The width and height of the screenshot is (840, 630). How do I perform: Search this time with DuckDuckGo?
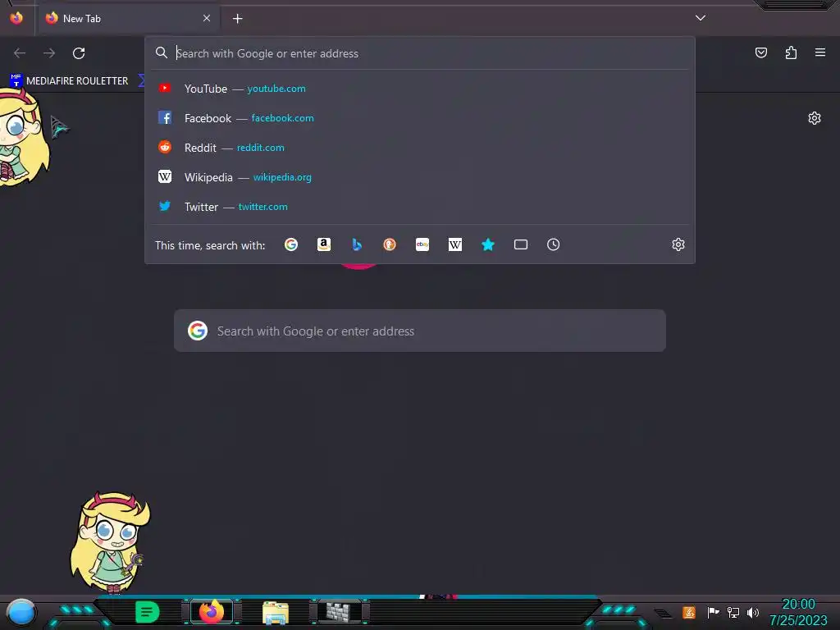click(x=390, y=244)
